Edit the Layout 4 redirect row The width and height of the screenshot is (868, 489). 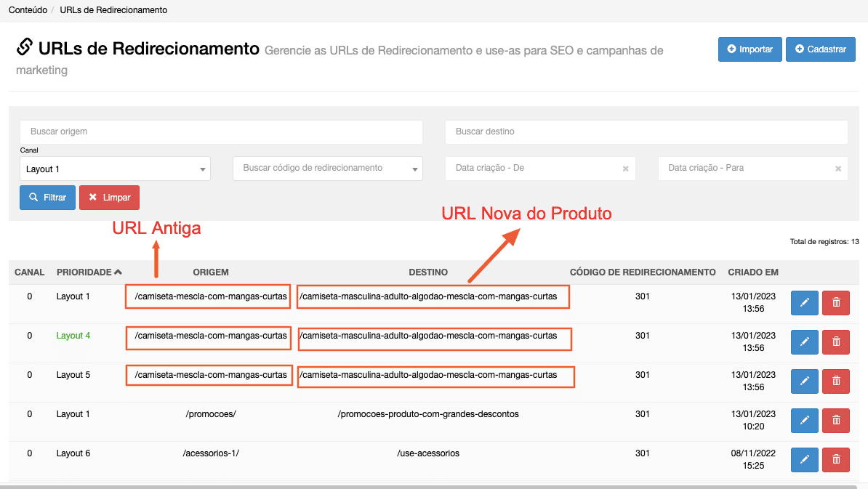(804, 342)
